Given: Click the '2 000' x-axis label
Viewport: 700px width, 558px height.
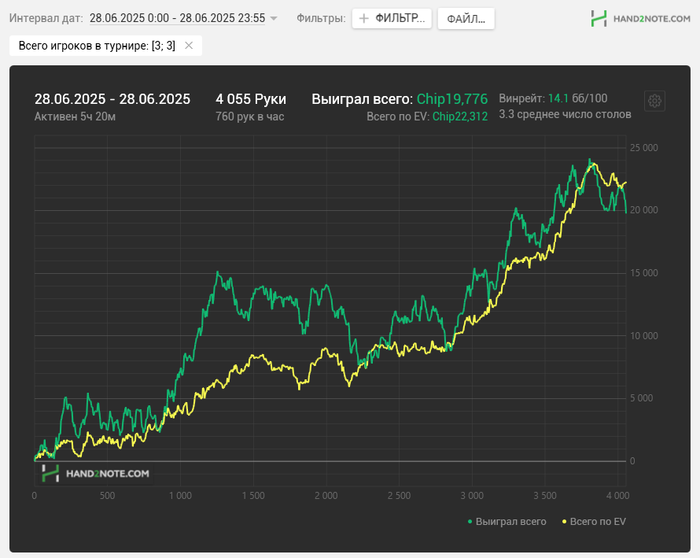Looking at the screenshot, I should pyautogui.click(x=326, y=496).
